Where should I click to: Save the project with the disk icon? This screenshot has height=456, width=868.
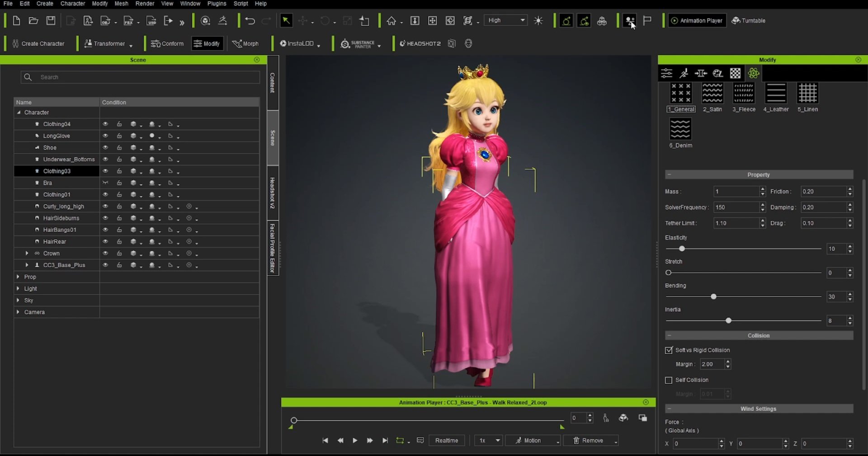[x=51, y=21]
